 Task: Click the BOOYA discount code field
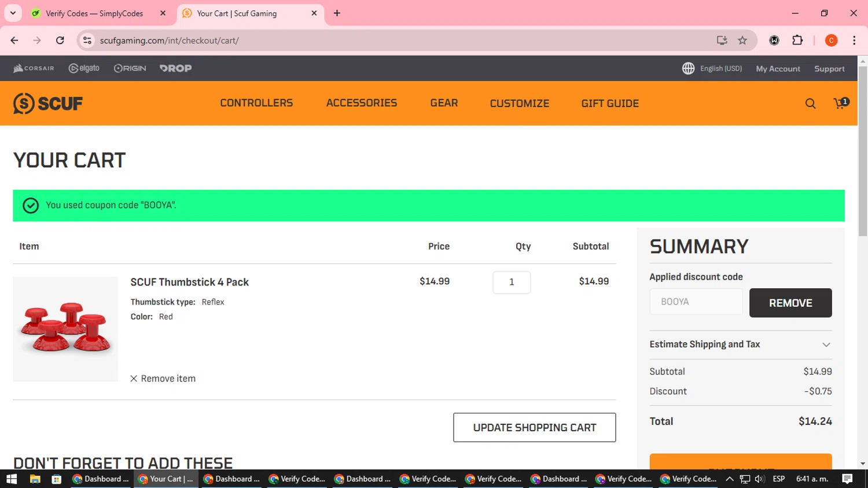click(696, 302)
